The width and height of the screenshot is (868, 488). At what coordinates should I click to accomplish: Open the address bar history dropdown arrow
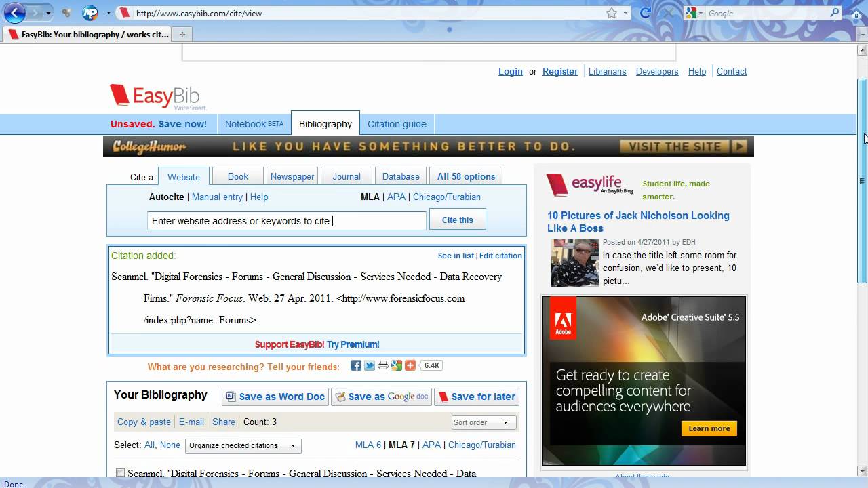coord(625,13)
